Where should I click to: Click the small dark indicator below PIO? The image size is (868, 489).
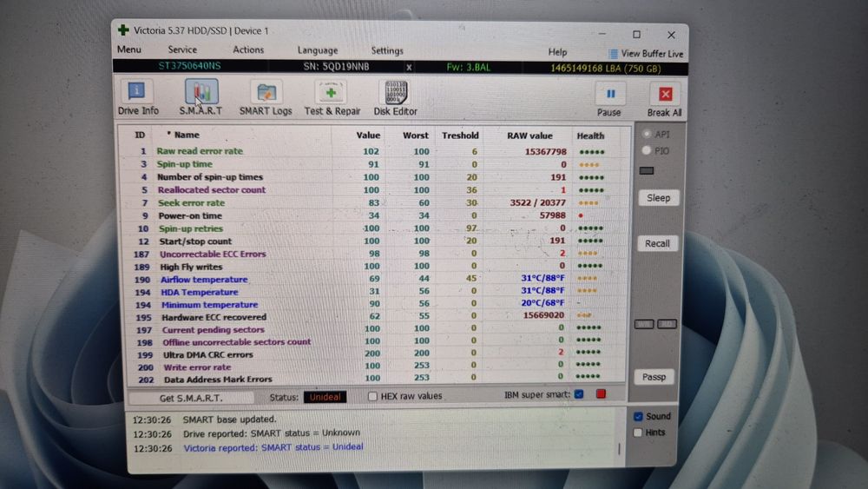[646, 170]
